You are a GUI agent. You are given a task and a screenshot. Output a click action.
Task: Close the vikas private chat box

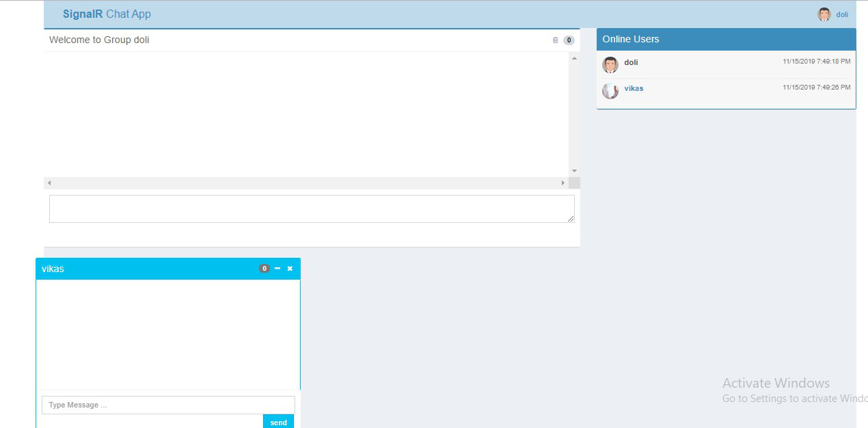point(290,269)
